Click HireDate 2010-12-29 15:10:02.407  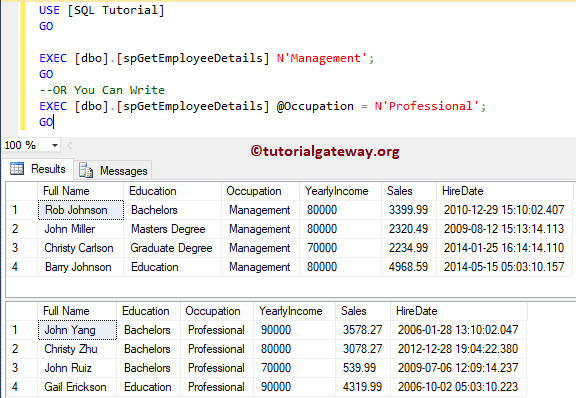[x=504, y=210]
